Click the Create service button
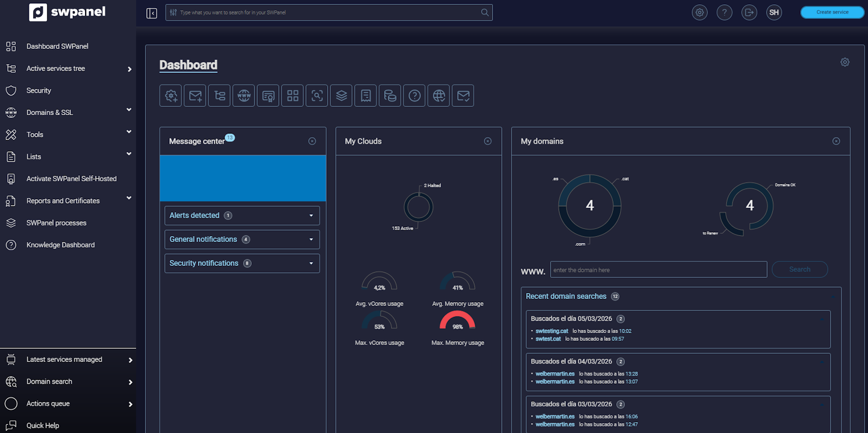Image resolution: width=868 pixels, height=433 pixels. [832, 12]
